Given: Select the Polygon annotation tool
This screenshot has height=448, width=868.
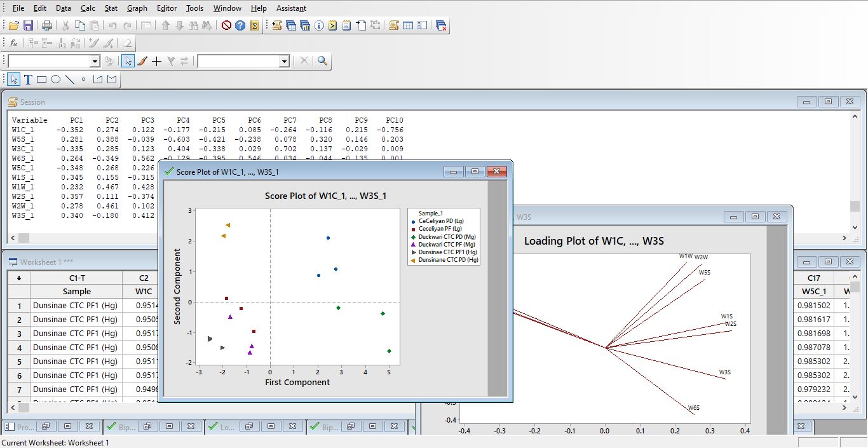Looking at the screenshot, I should (x=112, y=79).
